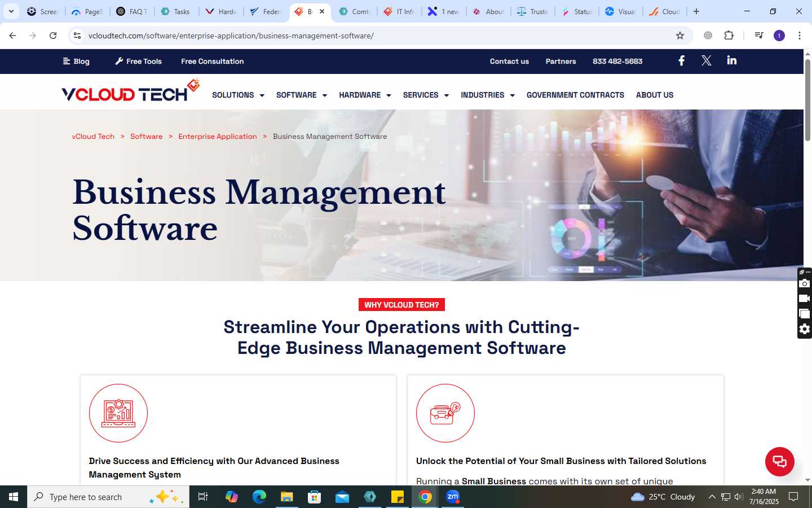The height and width of the screenshot is (508, 812).
Task: Click the browser address bar URL
Action: pos(231,36)
